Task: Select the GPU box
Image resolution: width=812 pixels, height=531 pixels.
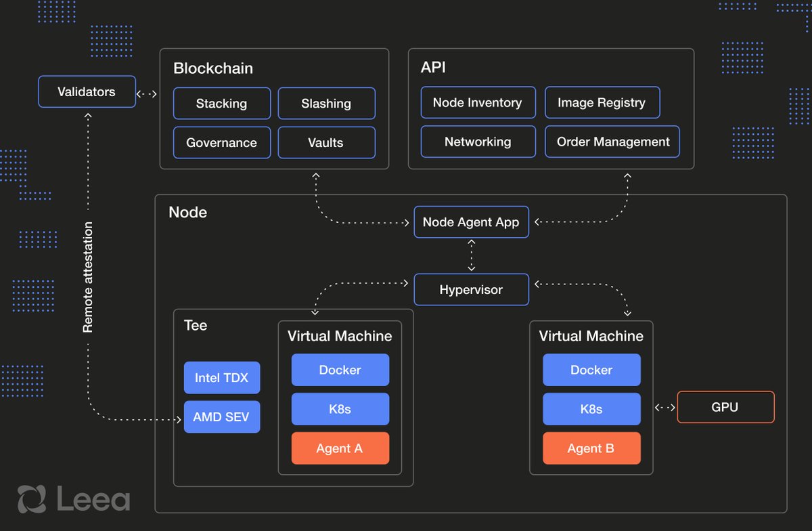Action: tap(726, 407)
